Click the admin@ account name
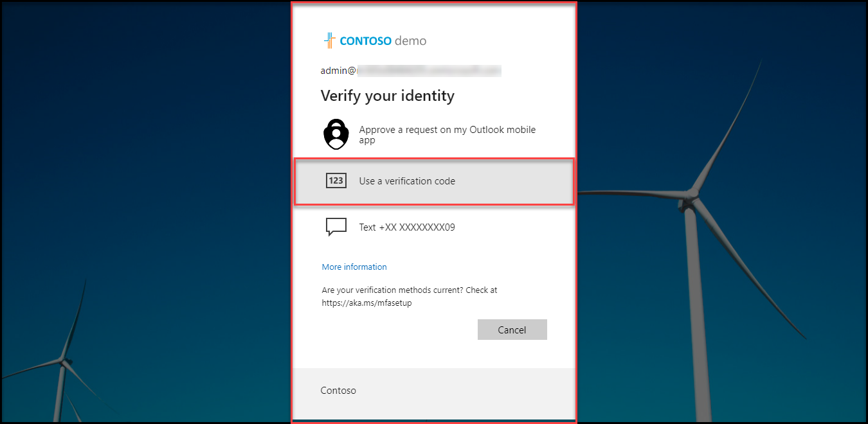This screenshot has width=868, height=424. [x=338, y=71]
